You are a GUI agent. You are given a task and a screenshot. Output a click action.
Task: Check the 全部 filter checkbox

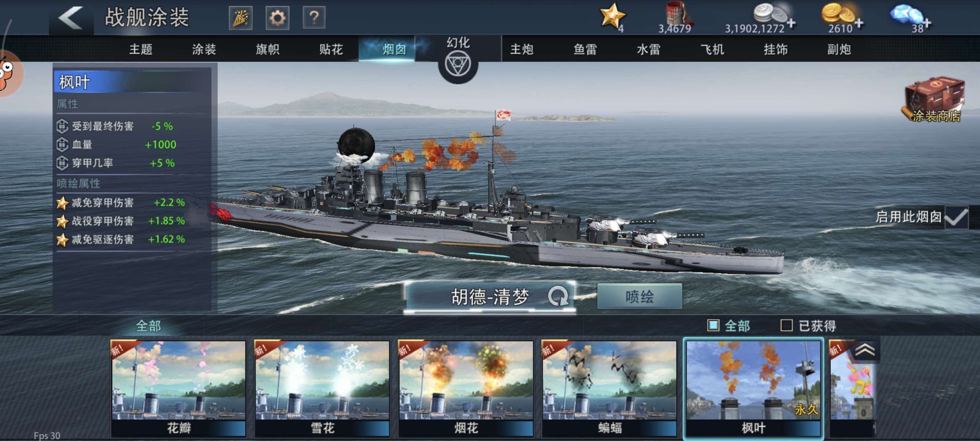pyautogui.click(x=713, y=325)
